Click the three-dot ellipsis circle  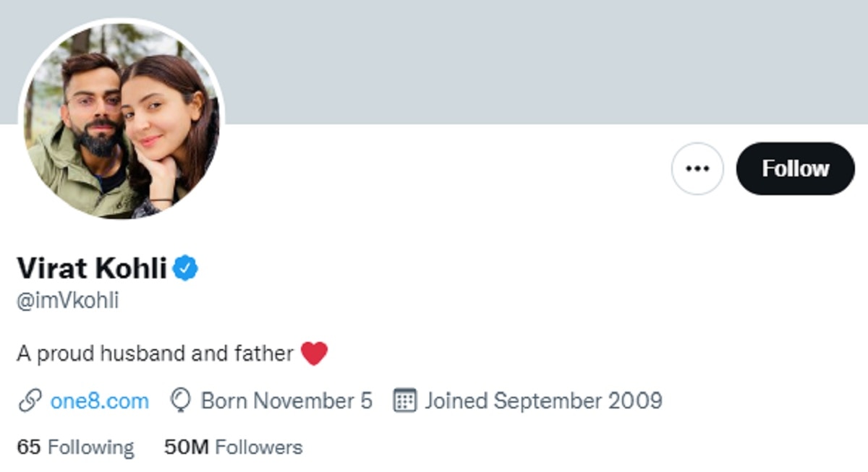click(x=697, y=168)
